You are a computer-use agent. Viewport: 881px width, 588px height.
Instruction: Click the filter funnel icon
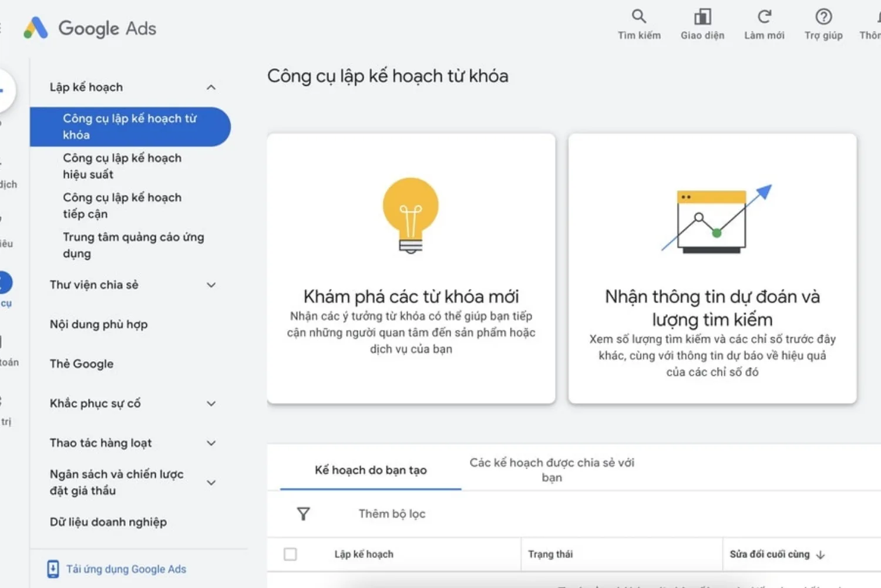tap(303, 514)
